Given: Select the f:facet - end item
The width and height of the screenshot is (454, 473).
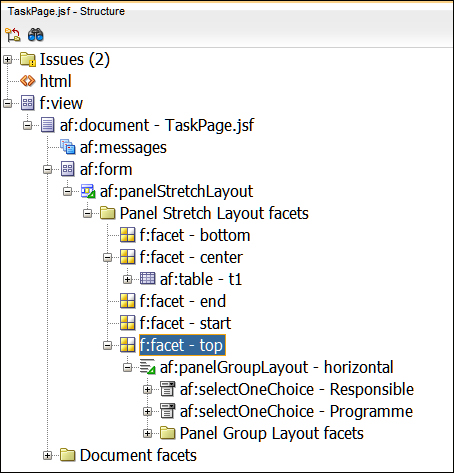Looking at the screenshot, I should pyautogui.click(x=183, y=301).
